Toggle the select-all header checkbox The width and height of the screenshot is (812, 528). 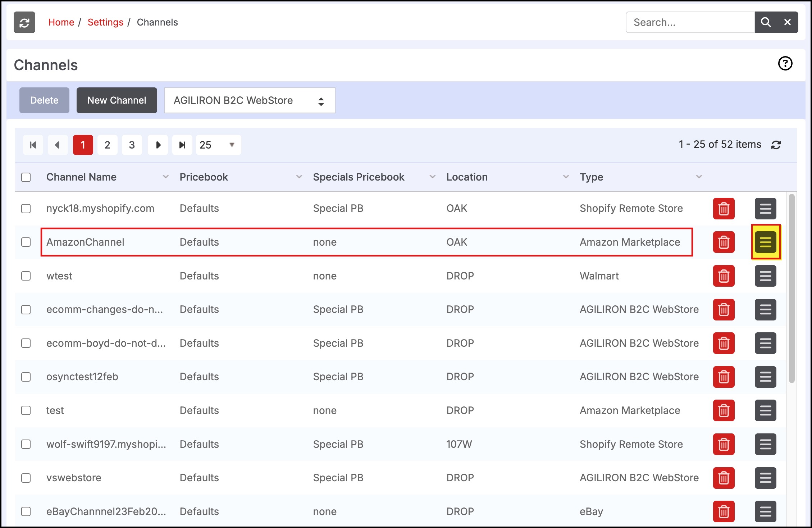[x=26, y=177]
